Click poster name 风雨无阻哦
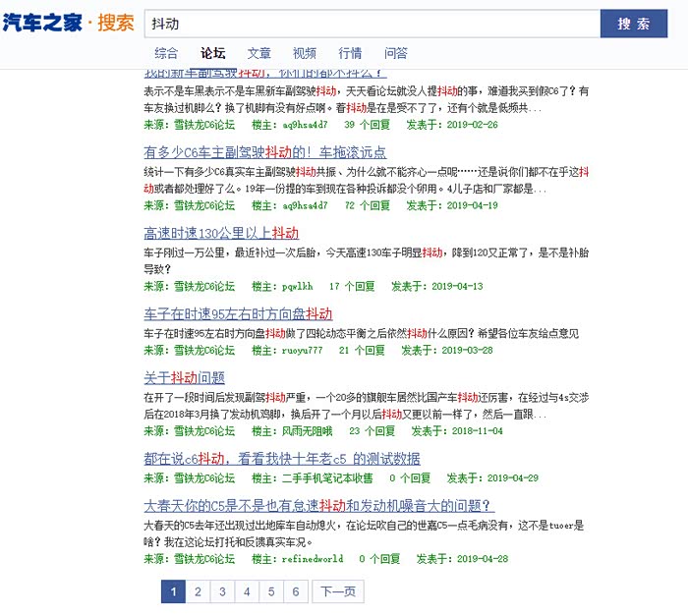 (x=307, y=431)
